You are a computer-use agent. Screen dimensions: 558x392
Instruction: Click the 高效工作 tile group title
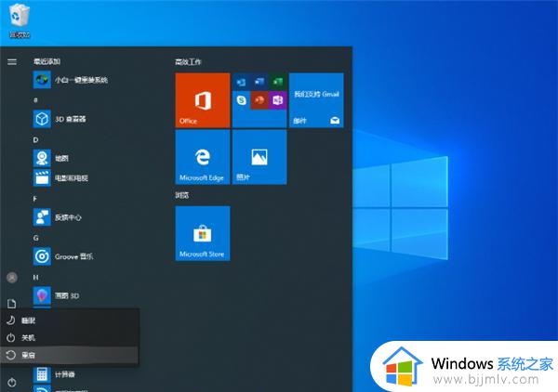pyautogui.click(x=188, y=62)
